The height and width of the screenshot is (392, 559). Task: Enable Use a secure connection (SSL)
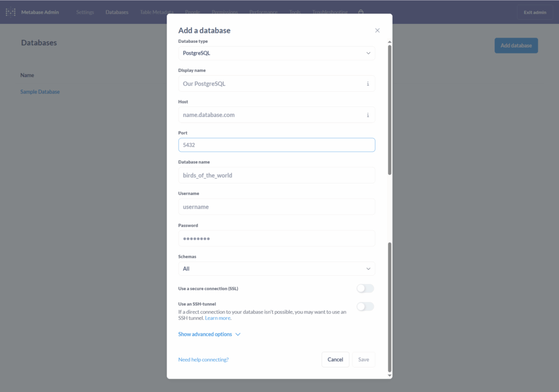(x=365, y=288)
